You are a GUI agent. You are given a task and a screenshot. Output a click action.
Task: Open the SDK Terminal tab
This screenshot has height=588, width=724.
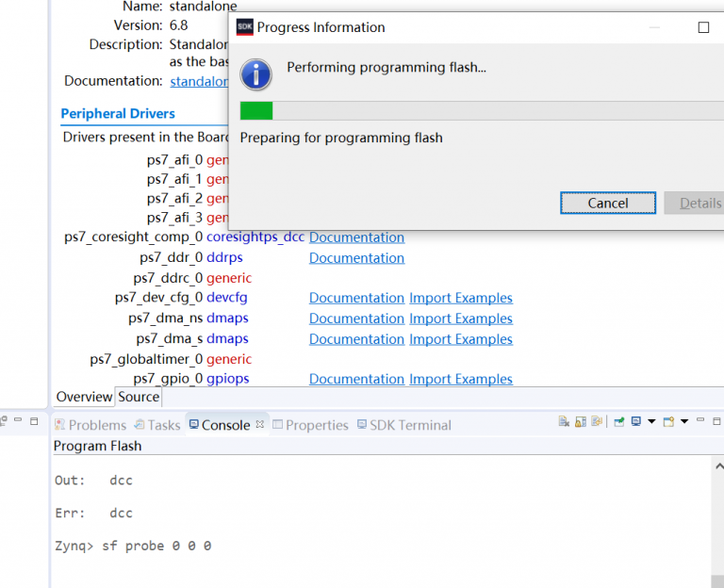(403, 425)
